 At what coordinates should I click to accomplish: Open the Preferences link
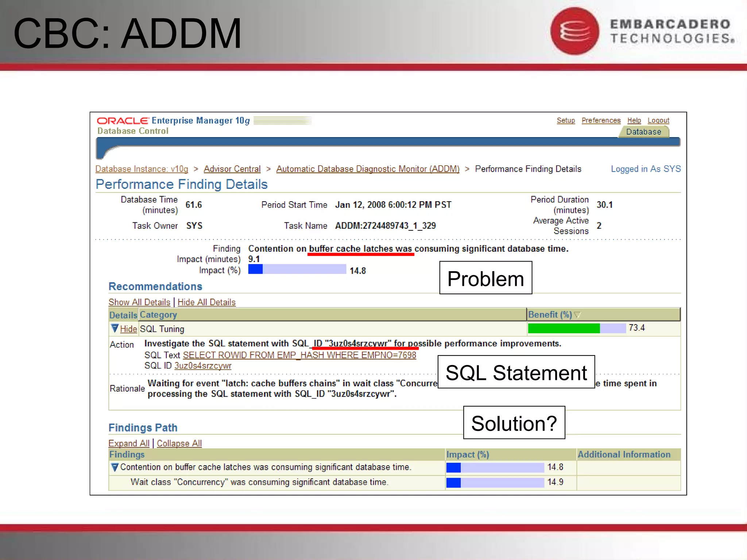(x=601, y=120)
